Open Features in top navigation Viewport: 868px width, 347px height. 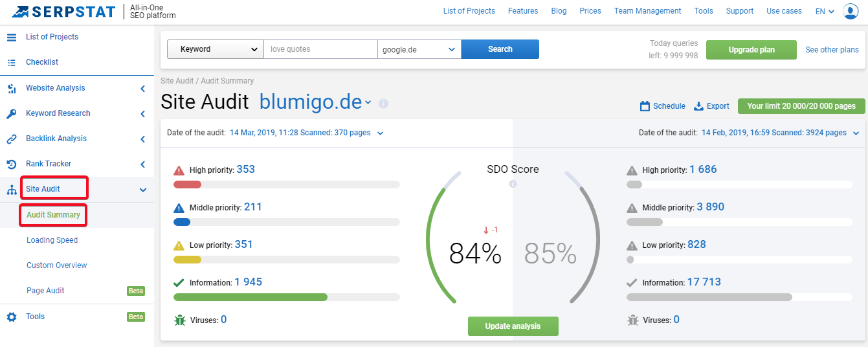(523, 11)
